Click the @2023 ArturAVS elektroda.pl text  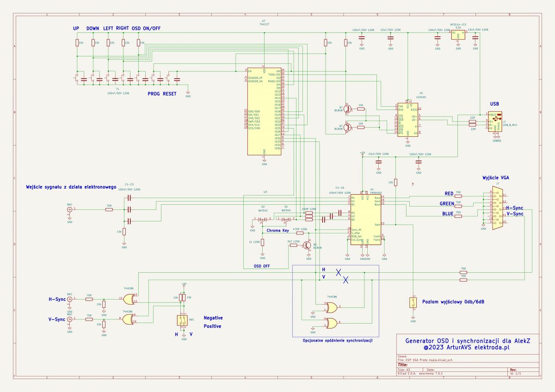tap(467, 346)
